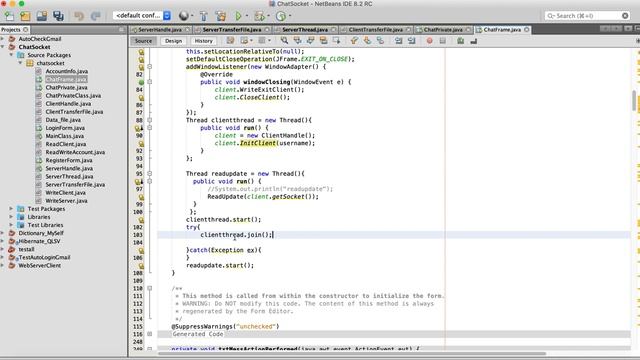This screenshot has height=360, width=640.
Task: Open the Profile Project dropdown arrow
Action: pos(290,16)
